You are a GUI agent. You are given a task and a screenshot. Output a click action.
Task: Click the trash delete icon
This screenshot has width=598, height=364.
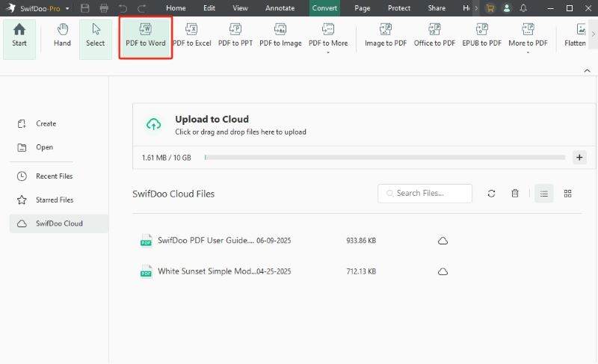click(x=515, y=194)
